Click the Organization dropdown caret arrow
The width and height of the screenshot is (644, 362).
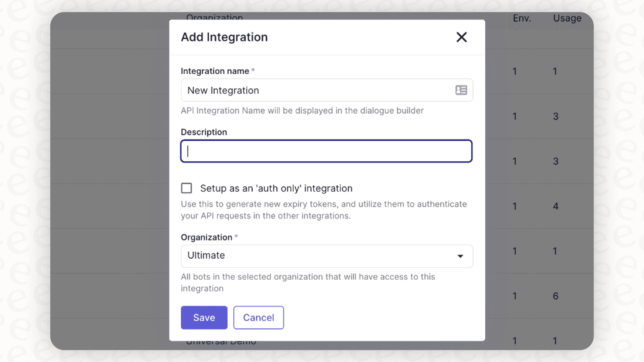click(x=460, y=256)
